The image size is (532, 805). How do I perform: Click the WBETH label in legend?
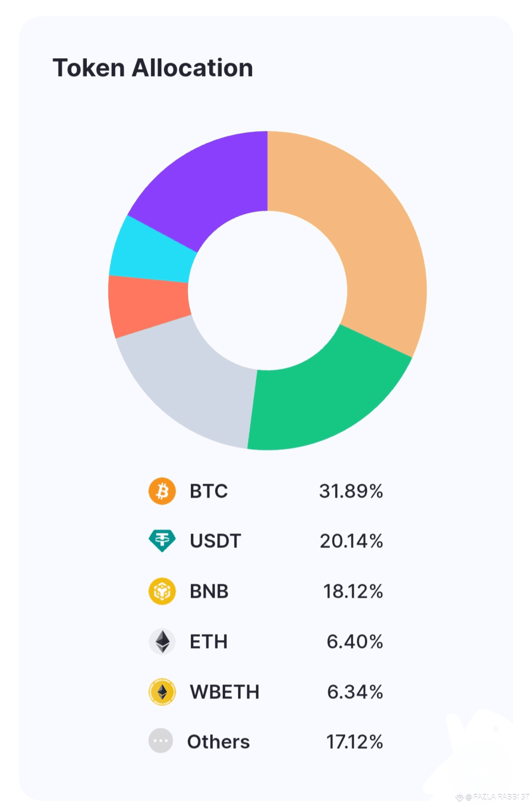coord(225,692)
